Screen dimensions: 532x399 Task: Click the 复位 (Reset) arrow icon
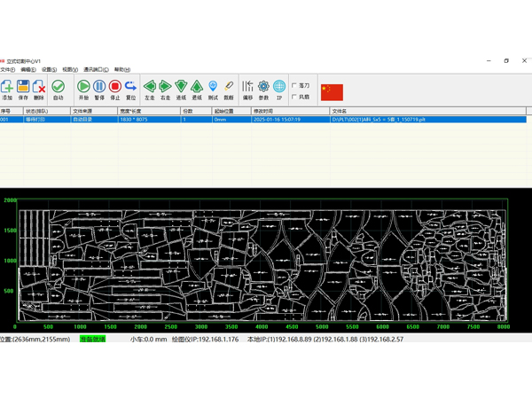pos(131,88)
